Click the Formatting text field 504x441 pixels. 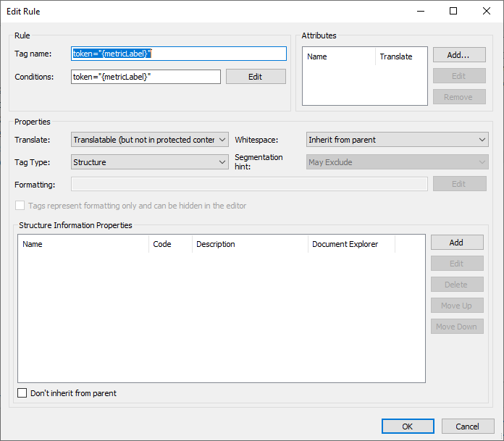pos(249,184)
